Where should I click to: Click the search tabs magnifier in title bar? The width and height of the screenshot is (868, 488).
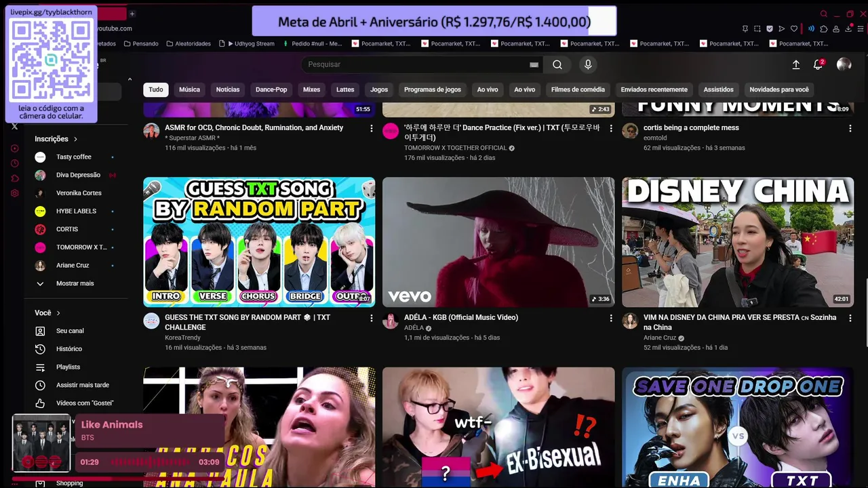coord(824,14)
